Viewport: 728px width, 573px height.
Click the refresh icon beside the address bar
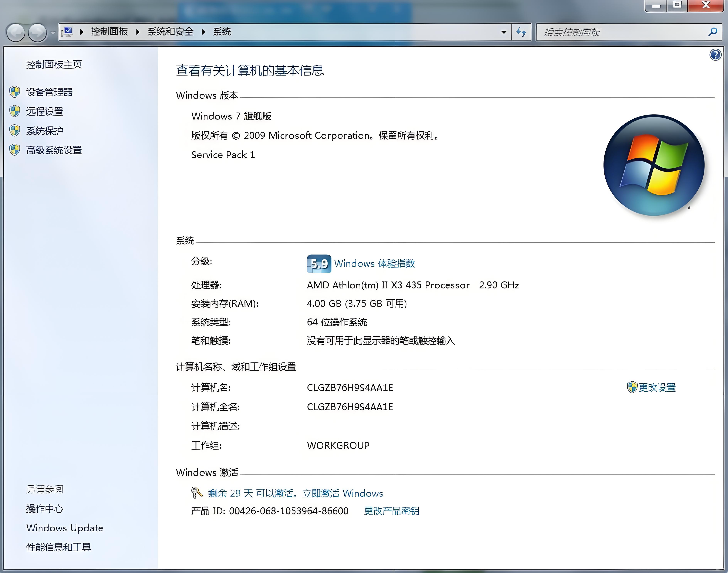pyautogui.click(x=521, y=32)
